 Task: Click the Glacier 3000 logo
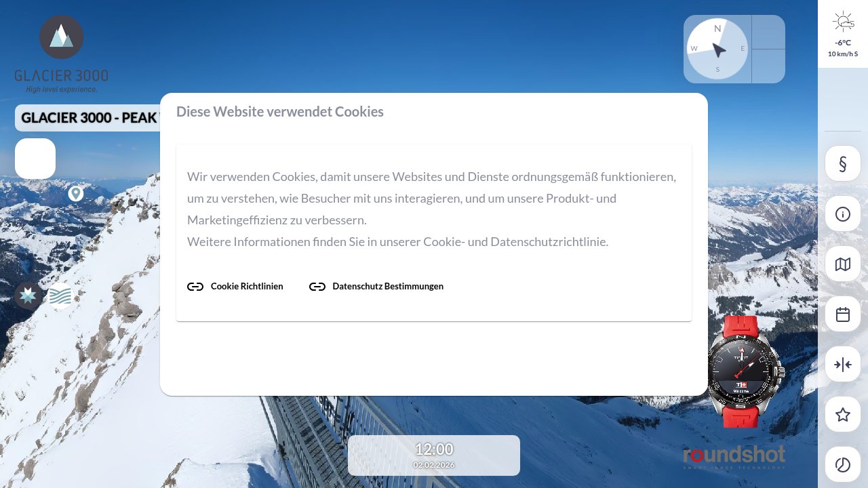[62, 54]
